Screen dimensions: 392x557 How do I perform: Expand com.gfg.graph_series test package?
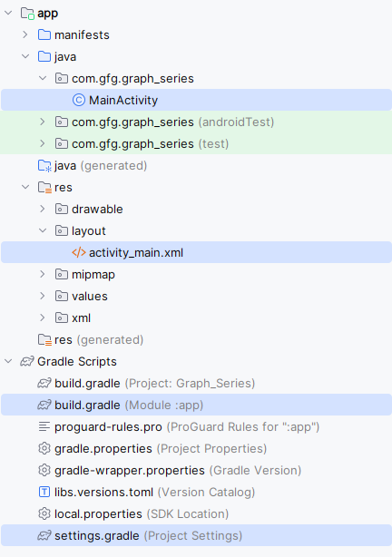[x=43, y=143]
